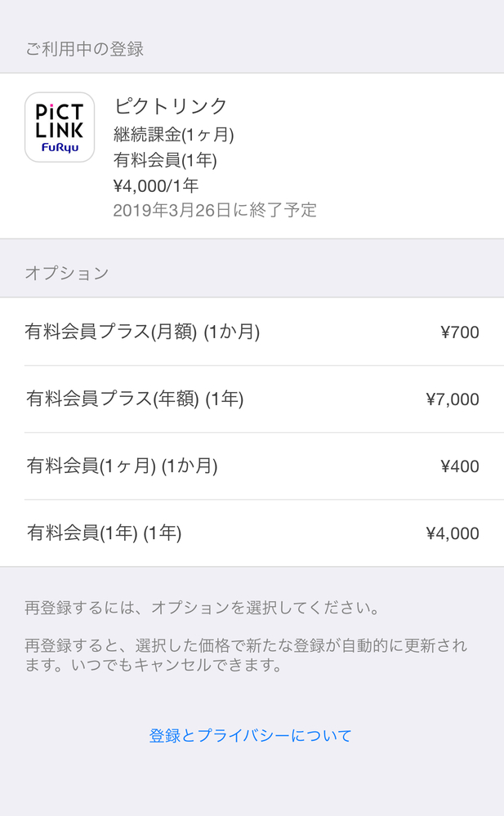The width and height of the screenshot is (504, 816).
Task: Click the 再登録するには instruction text
Action: tap(202, 609)
